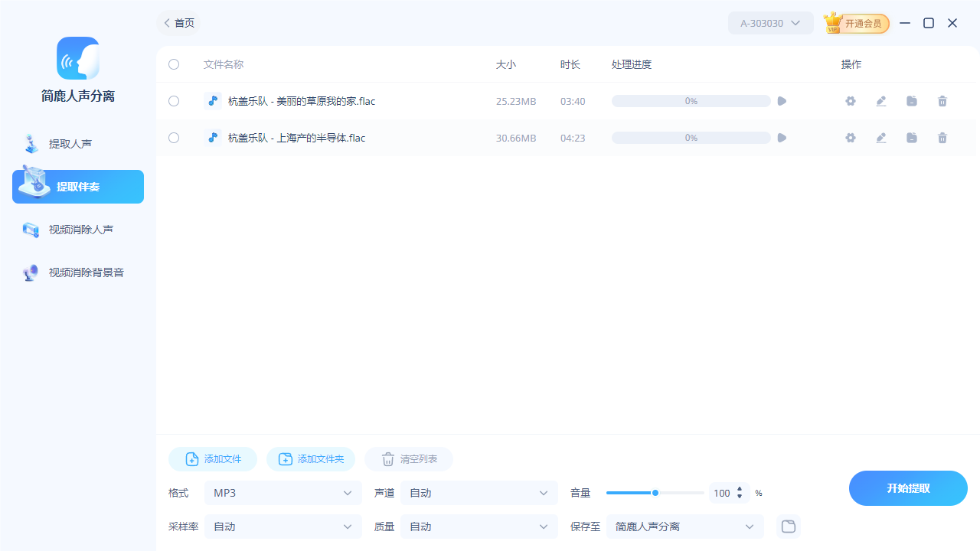Viewport: 980px width, 551px height.
Task: Toggle select-all checkbox in file list header
Action: pos(173,64)
